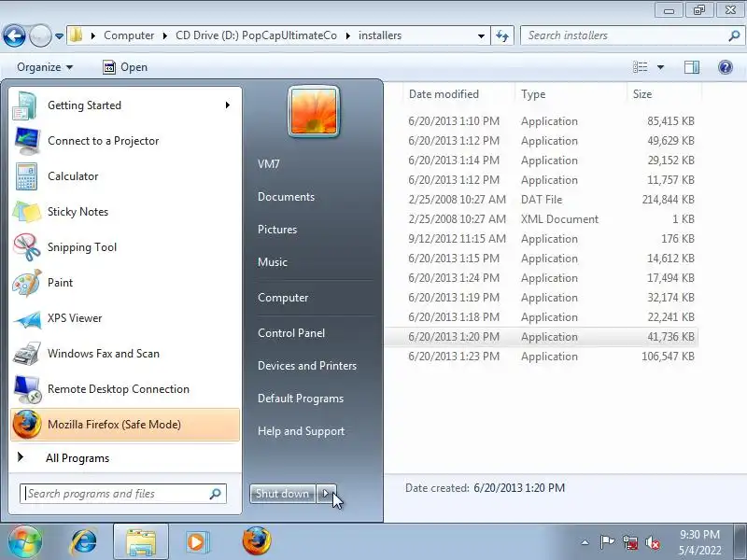Change your view icon in Explorer
The image size is (747, 560).
pos(641,67)
